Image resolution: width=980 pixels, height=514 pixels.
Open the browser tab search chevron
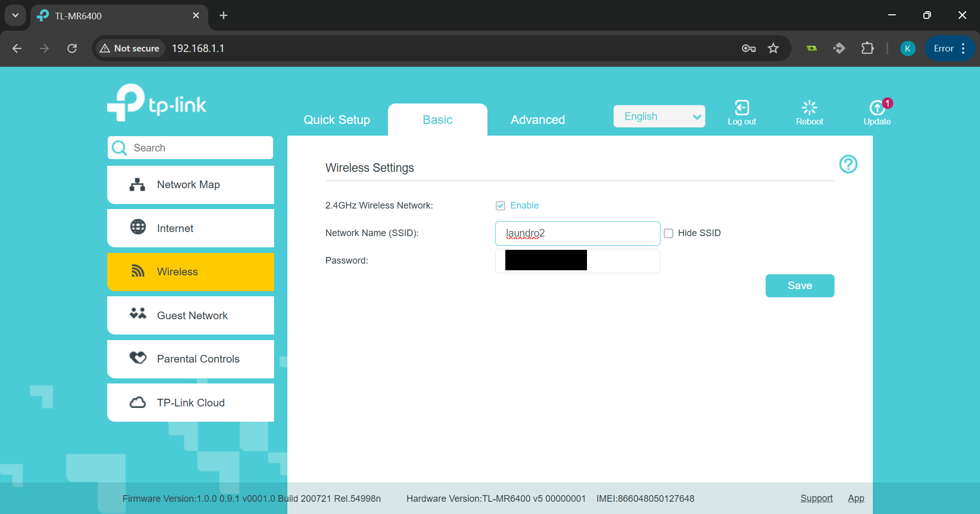15,15
